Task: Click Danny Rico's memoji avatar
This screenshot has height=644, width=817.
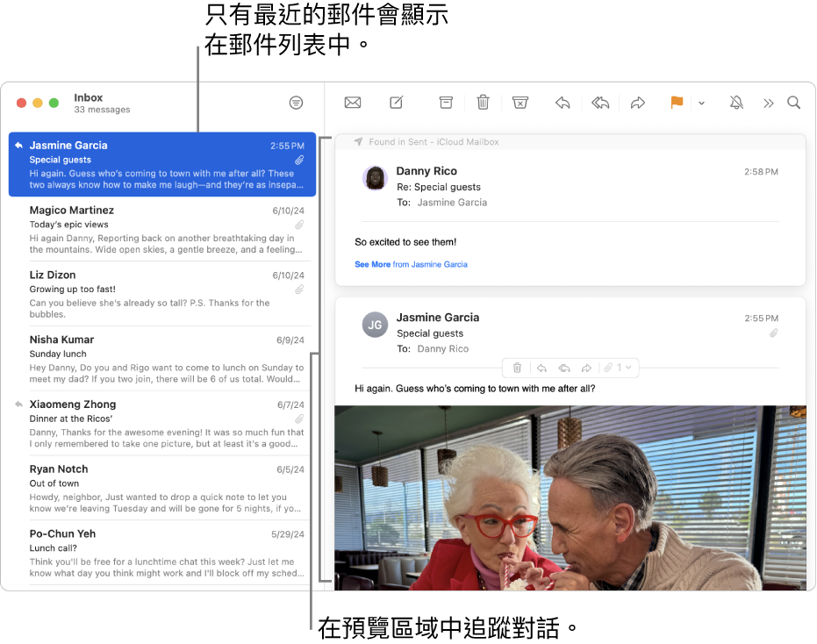Action: tap(375, 178)
